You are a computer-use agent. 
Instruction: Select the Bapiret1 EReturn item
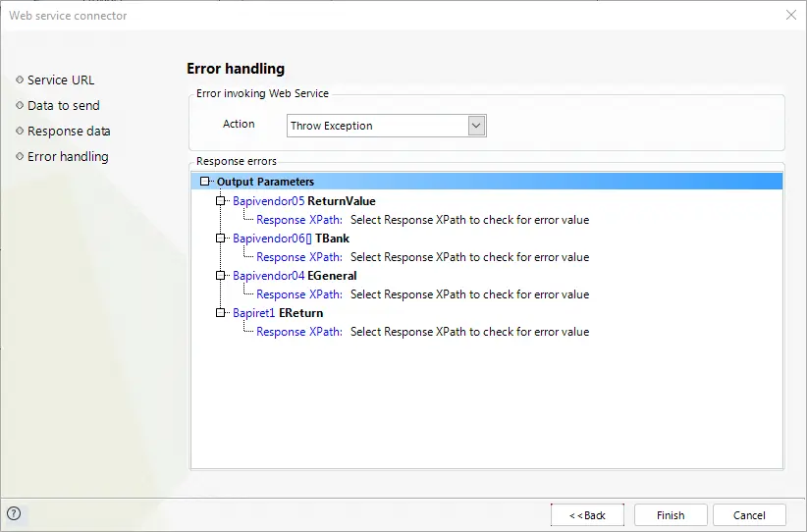278,313
